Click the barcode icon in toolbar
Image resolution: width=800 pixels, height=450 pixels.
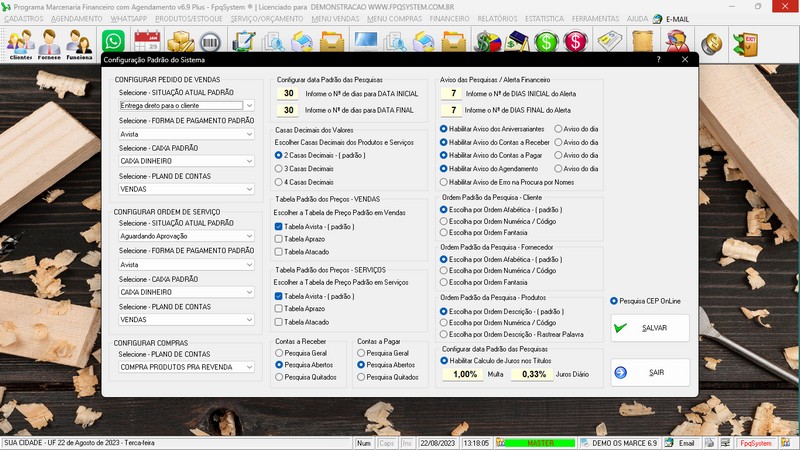pyautogui.click(x=210, y=42)
